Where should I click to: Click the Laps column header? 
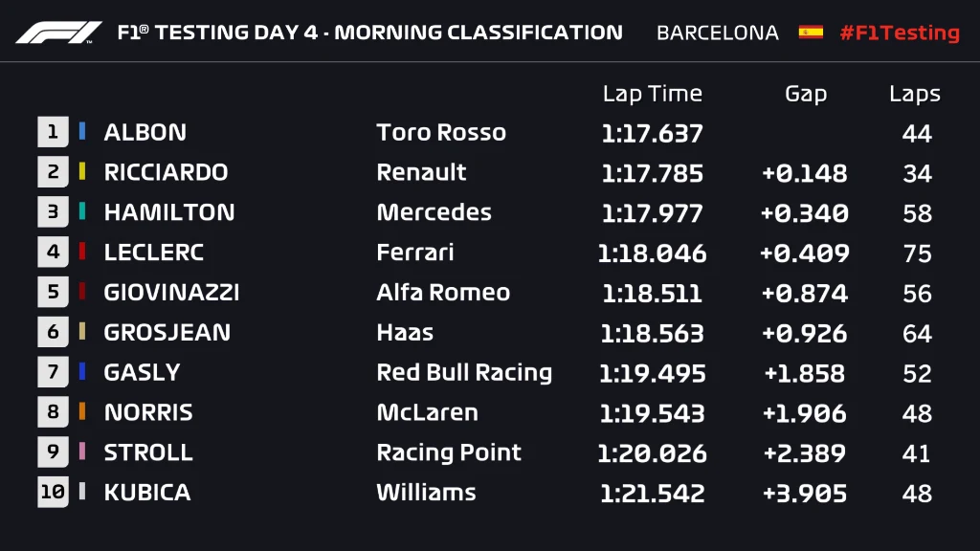(x=915, y=94)
